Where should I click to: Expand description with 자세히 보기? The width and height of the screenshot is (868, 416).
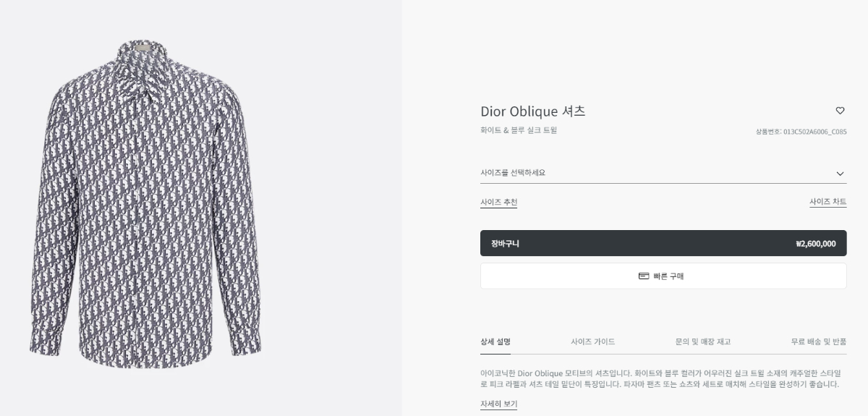pos(498,404)
